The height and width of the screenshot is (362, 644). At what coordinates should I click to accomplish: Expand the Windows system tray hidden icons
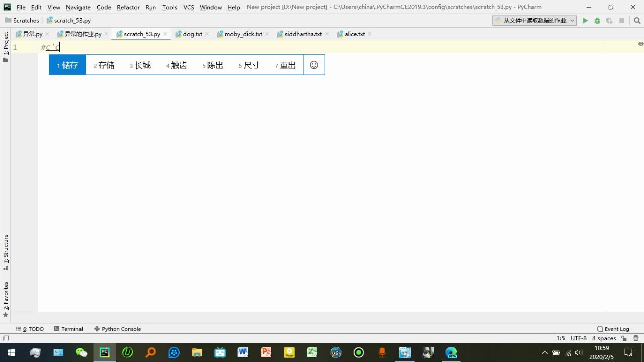click(545, 352)
